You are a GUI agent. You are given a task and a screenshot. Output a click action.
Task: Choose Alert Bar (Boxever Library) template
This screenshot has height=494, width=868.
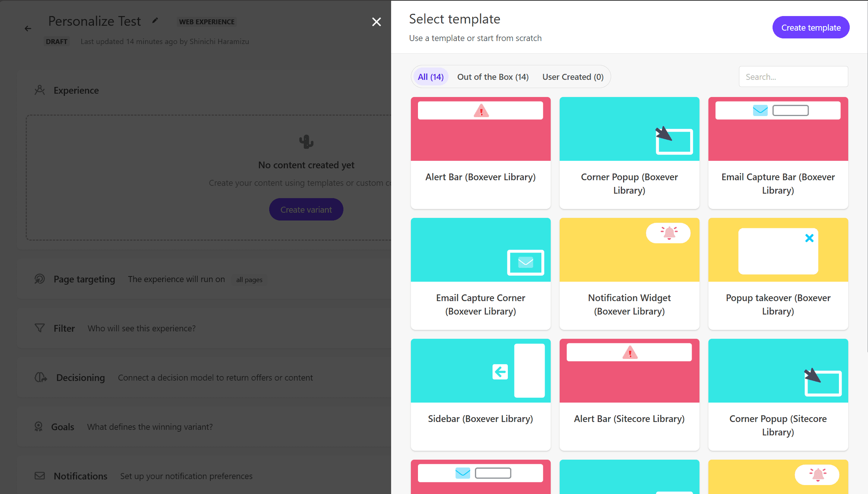pyautogui.click(x=480, y=153)
